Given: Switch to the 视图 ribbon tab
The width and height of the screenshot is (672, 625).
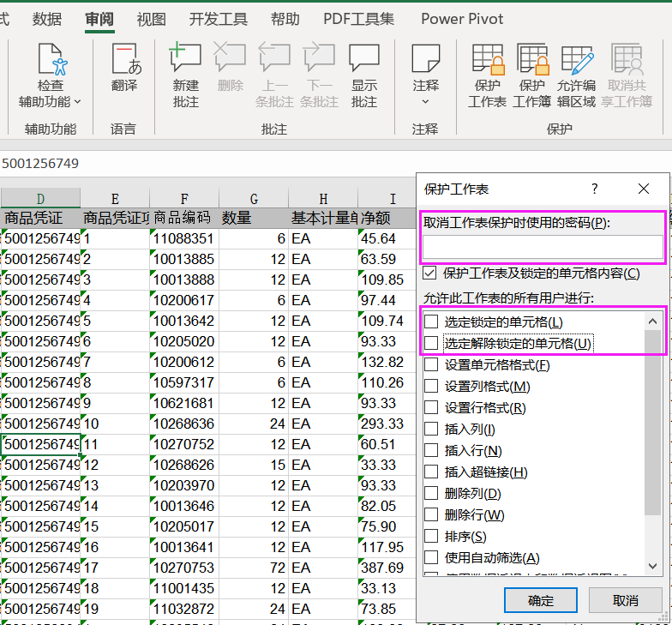Looking at the screenshot, I should click(x=151, y=19).
